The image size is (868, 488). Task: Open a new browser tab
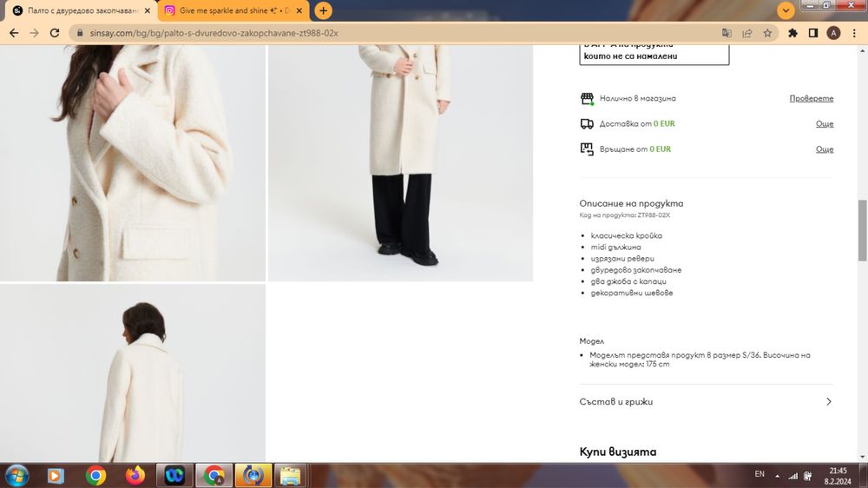click(323, 10)
